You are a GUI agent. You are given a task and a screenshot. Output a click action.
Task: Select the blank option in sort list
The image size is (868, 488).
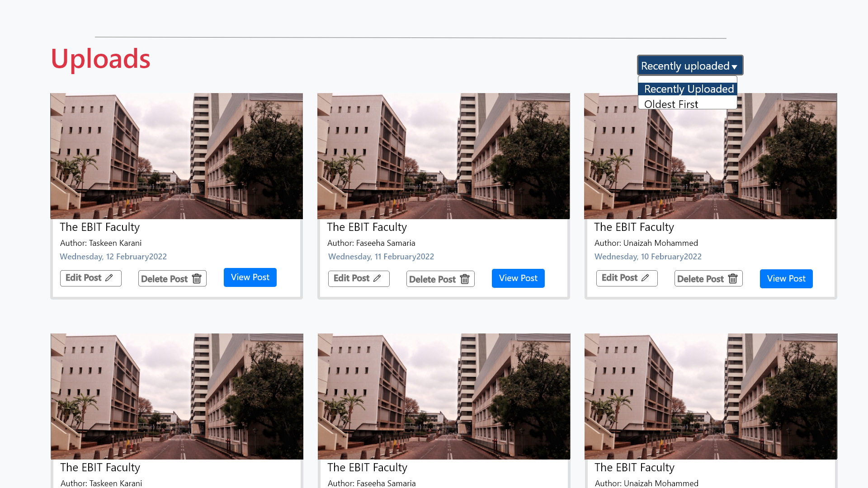point(688,80)
